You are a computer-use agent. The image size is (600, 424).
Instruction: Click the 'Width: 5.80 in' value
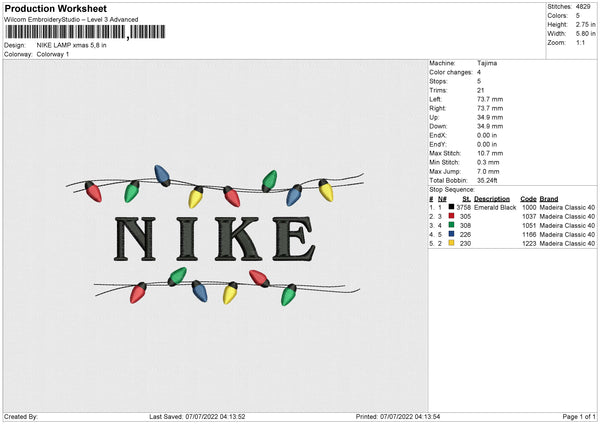[585, 34]
